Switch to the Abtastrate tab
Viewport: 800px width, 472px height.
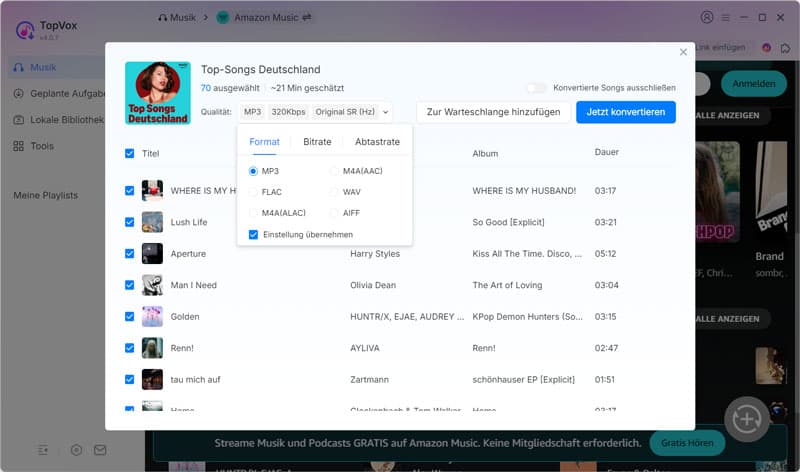(x=378, y=142)
